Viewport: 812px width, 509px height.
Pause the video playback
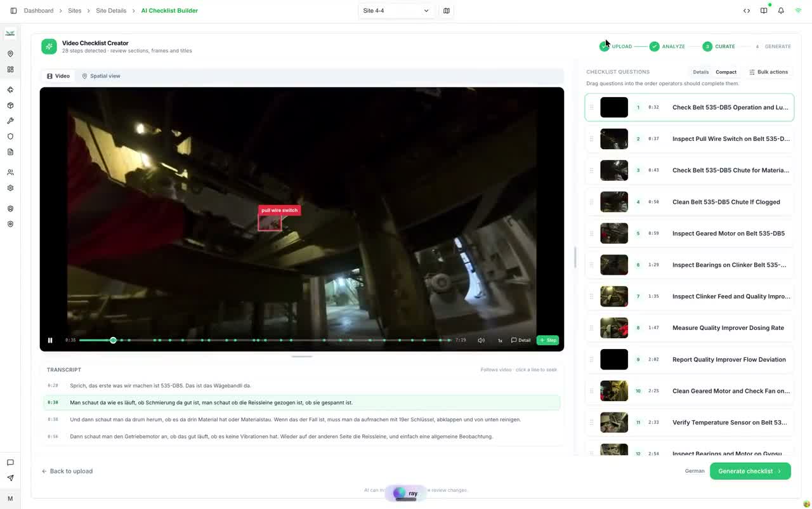(50, 340)
